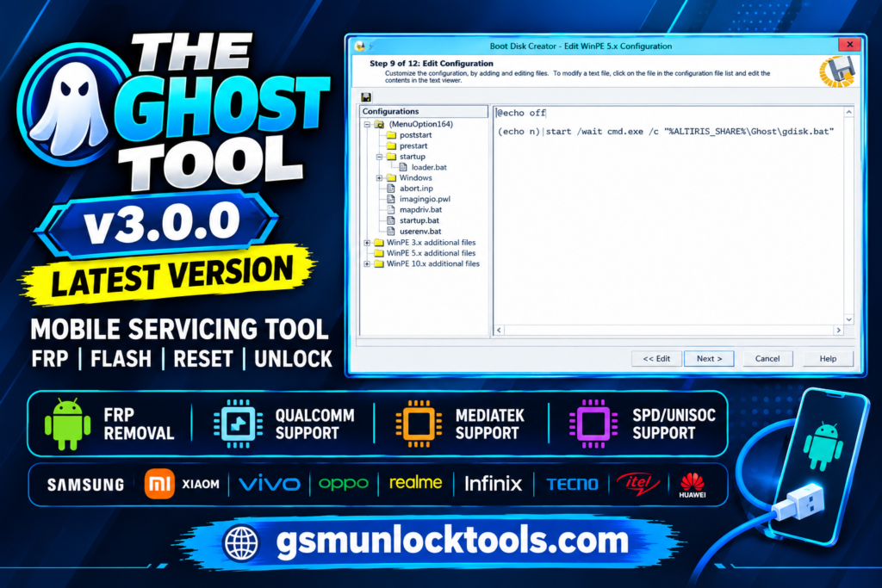Click the Boot Disk Creator title bar icon

[360, 46]
